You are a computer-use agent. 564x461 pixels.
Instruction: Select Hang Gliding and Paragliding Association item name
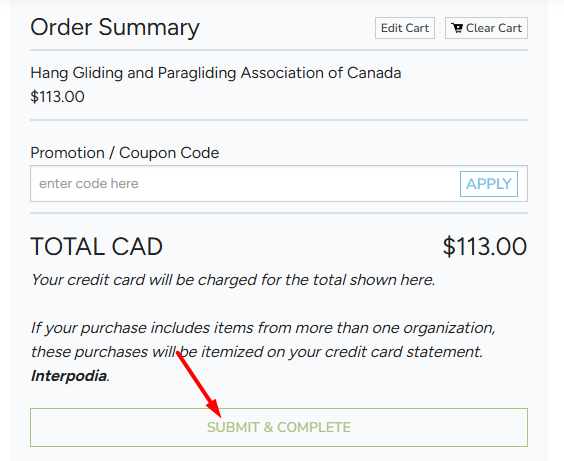pyautogui.click(x=215, y=73)
